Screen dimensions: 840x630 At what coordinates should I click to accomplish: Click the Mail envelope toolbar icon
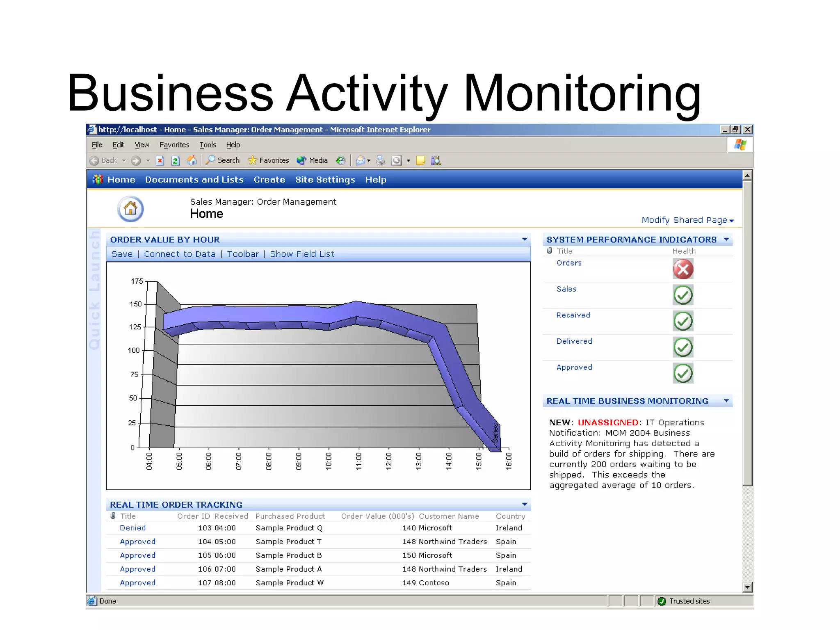pos(361,160)
